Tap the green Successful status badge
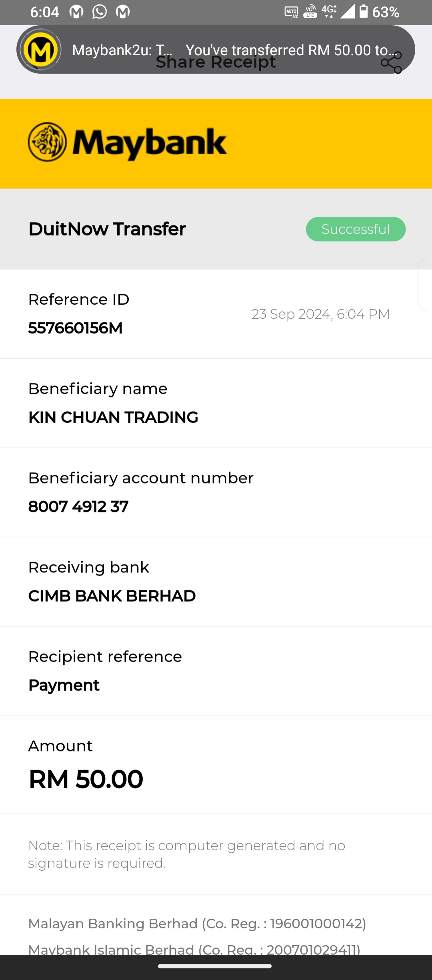This screenshot has height=980, width=432. (x=356, y=229)
